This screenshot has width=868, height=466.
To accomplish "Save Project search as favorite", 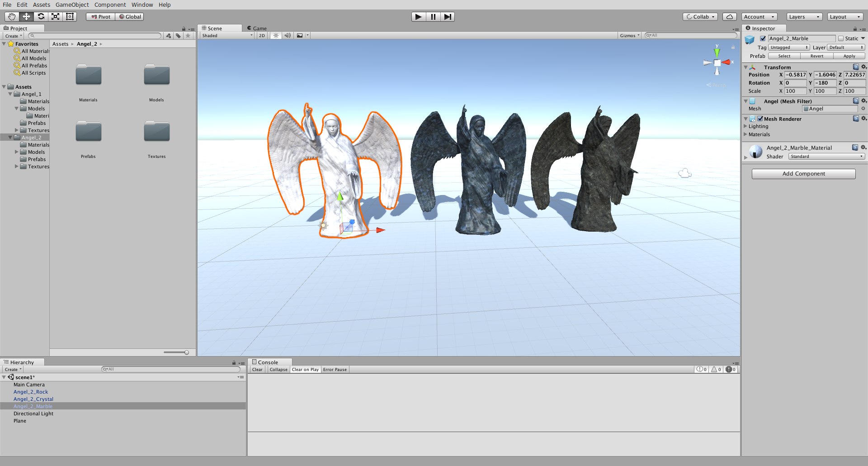I will [188, 36].
